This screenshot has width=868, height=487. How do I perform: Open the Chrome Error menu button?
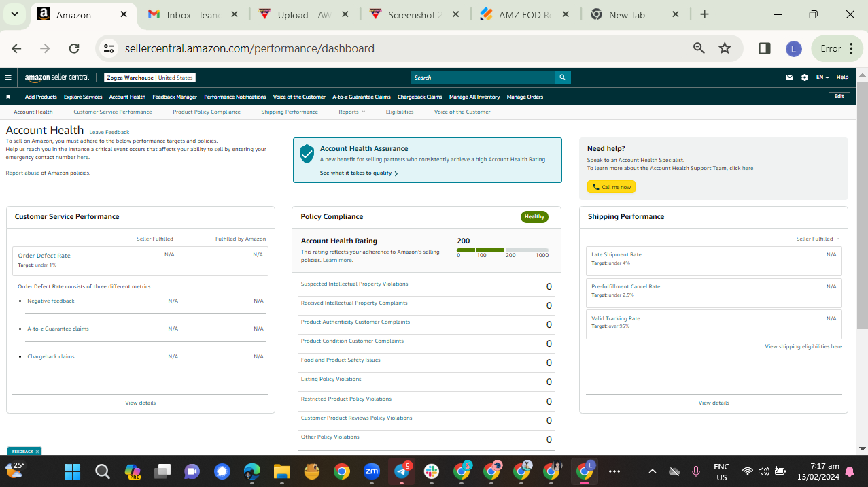click(836, 48)
